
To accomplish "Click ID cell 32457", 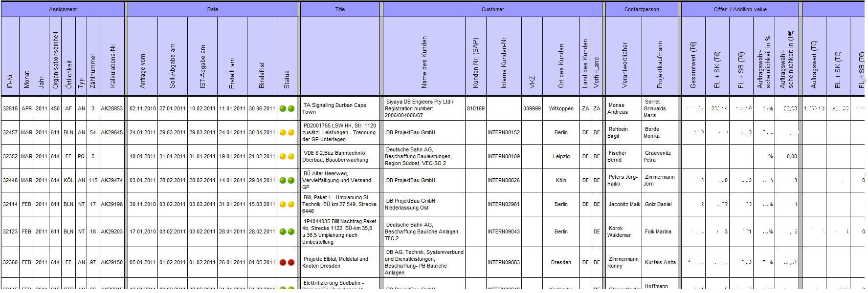I will click(x=10, y=132).
